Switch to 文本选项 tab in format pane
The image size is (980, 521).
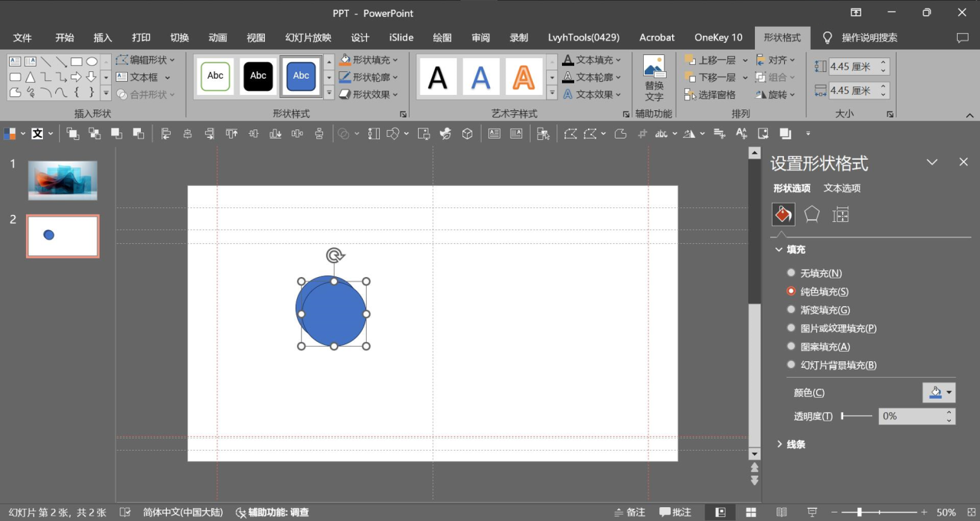(842, 188)
